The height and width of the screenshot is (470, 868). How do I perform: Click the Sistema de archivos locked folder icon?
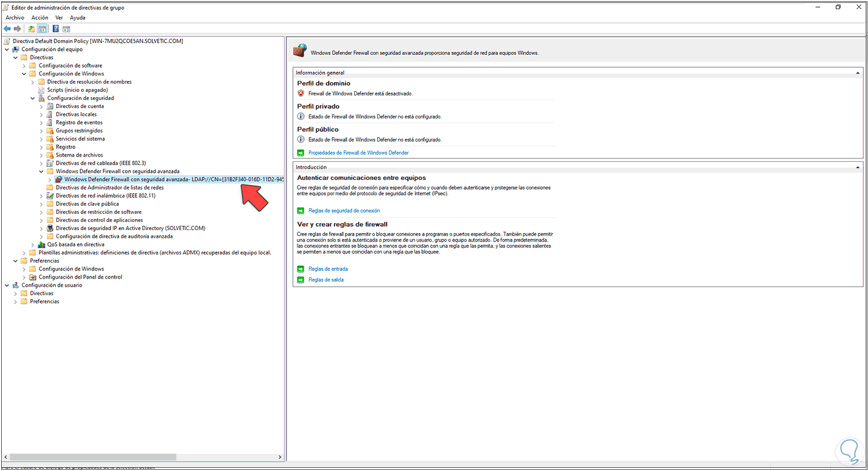click(50, 155)
